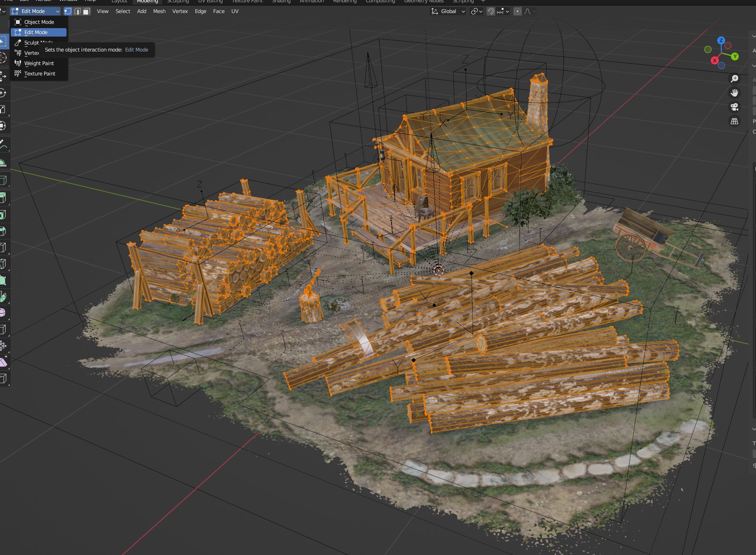
Task: Toggle snapping magnet button
Action: point(490,11)
